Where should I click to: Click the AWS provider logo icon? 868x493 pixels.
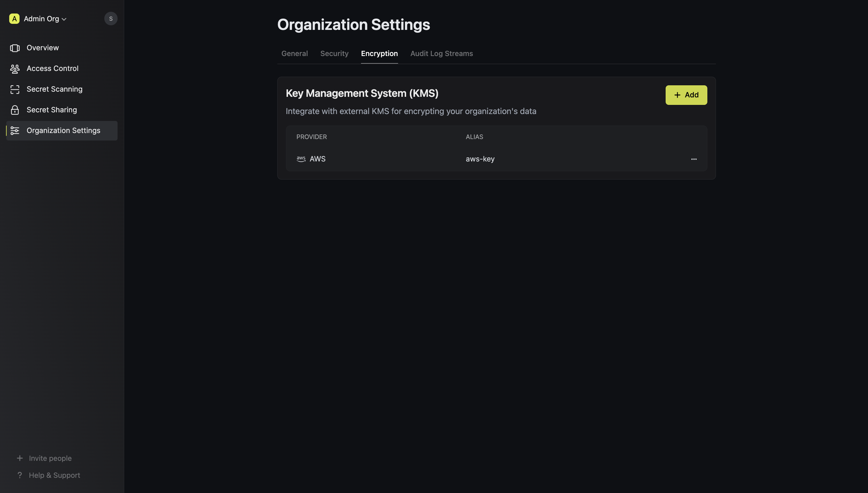tap(301, 159)
